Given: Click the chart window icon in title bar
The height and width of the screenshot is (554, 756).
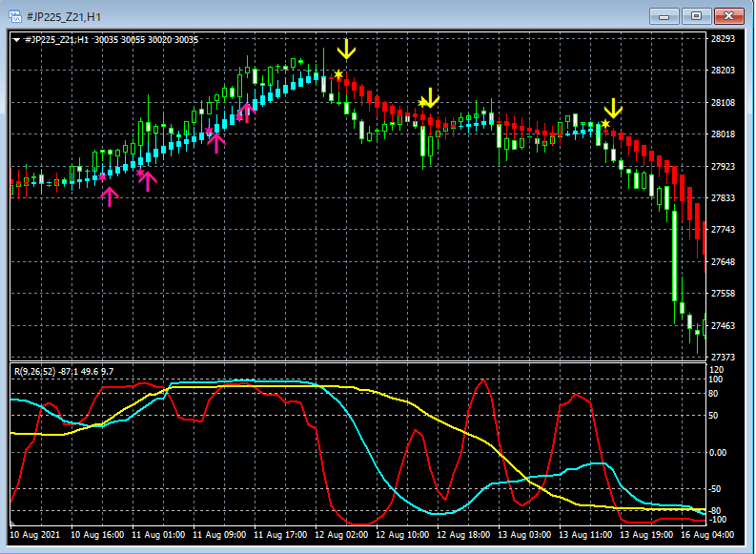Looking at the screenshot, I should [16, 16].
